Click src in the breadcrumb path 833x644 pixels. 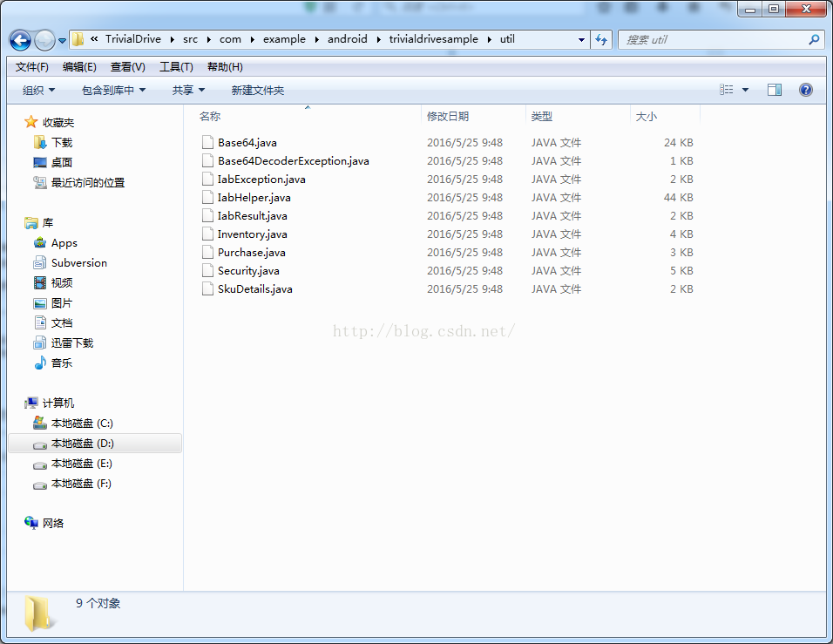[190, 39]
